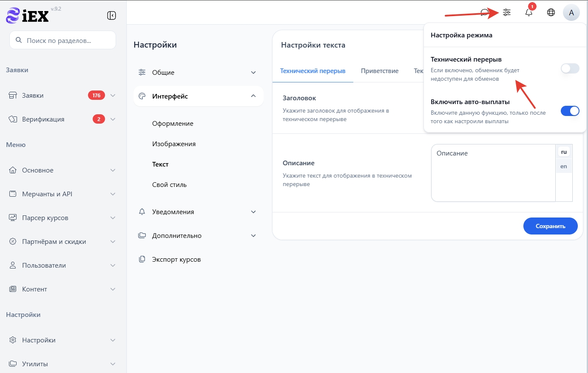Open the notifications bell
This screenshot has width=588, height=373.
pyautogui.click(x=528, y=12)
